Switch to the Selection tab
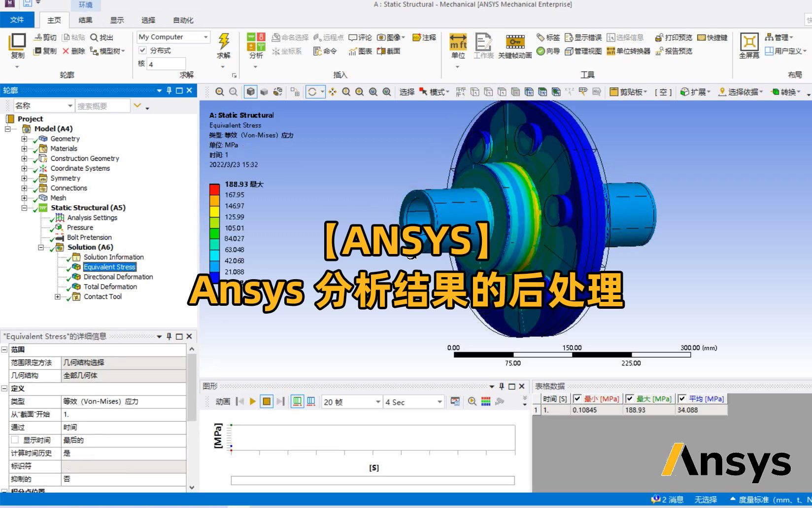 point(148,20)
